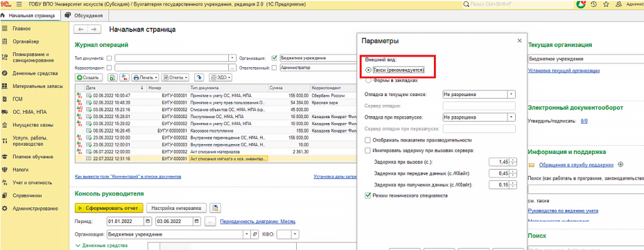644x250 pixels.
Task: Enable Имитировать задержку при вызовах сервера
Action: tap(368, 151)
